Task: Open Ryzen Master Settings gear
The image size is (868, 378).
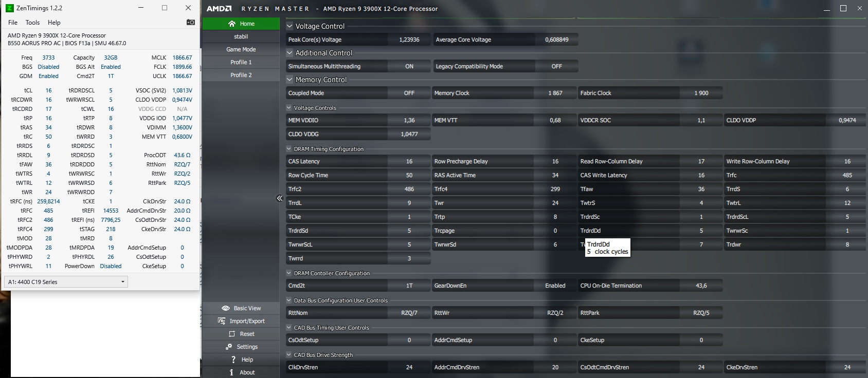Action: [x=229, y=347]
